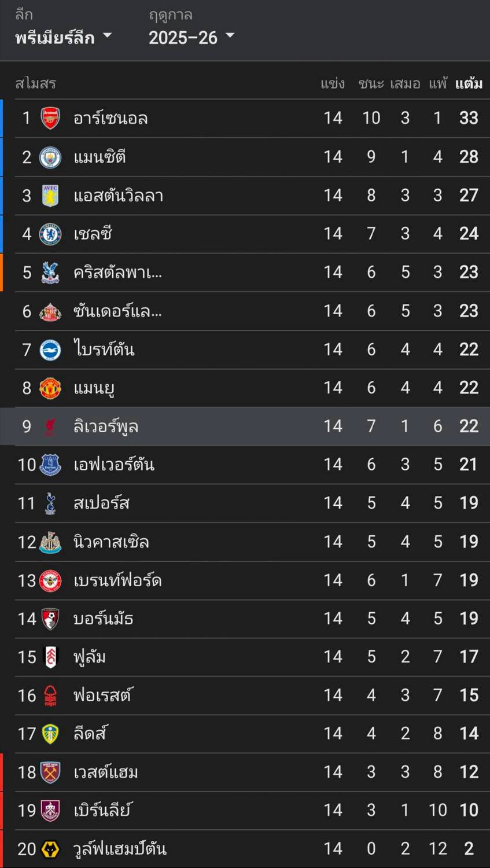The width and height of the screenshot is (490, 868).
Task: Select the highlighted Liverpool row's points value
Action: tap(469, 426)
